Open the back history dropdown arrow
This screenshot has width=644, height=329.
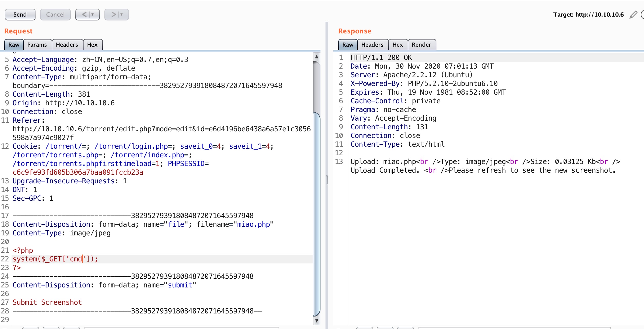[x=93, y=15]
